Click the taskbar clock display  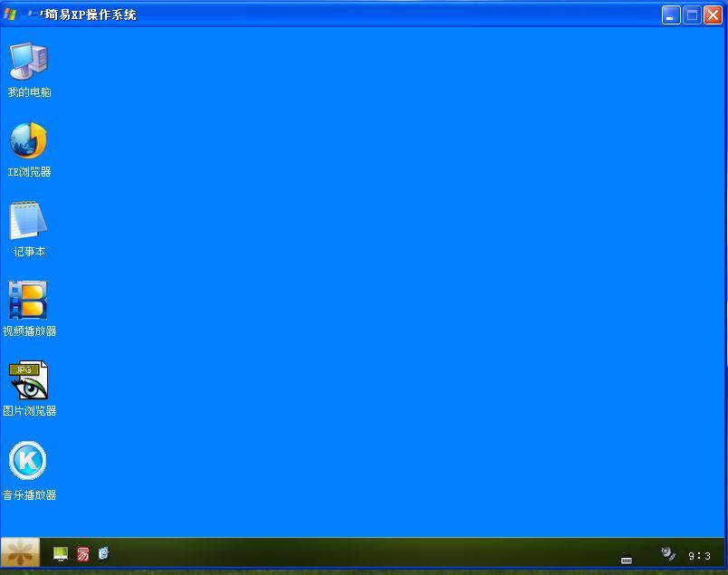(x=699, y=556)
